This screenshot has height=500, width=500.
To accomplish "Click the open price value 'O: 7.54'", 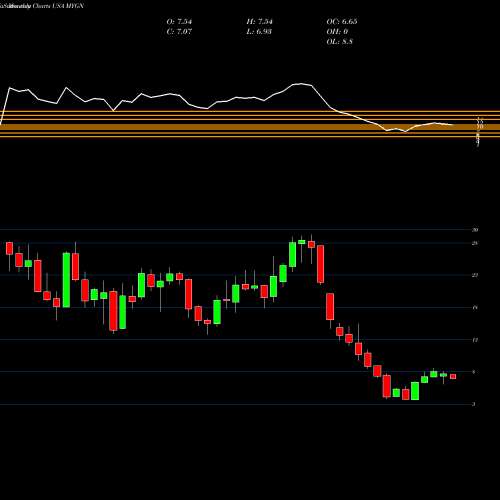I will click(x=179, y=22).
